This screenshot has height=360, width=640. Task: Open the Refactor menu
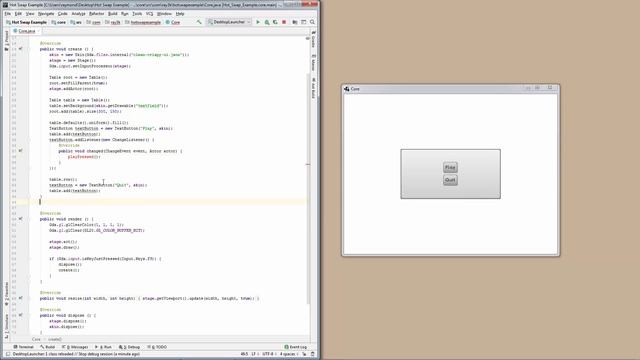point(97,13)
